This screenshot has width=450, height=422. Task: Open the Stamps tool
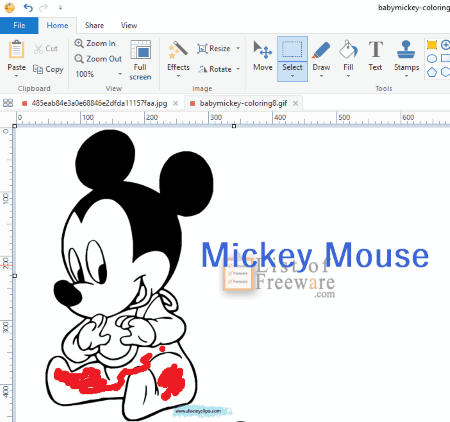(406, 58)
